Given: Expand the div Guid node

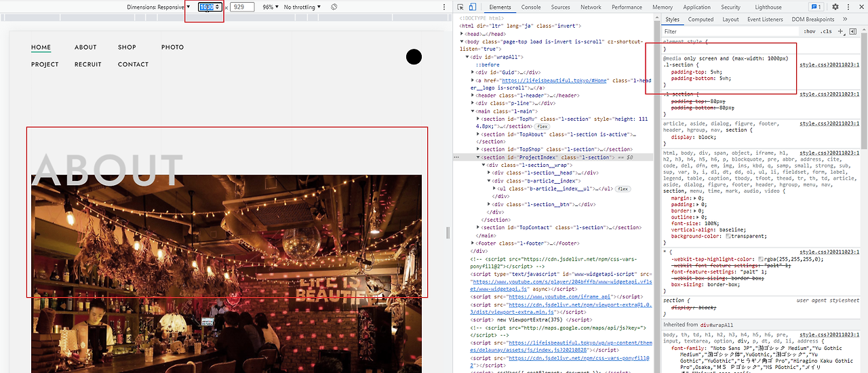Looking at the screenshot, I should click(x=473, y=72).
